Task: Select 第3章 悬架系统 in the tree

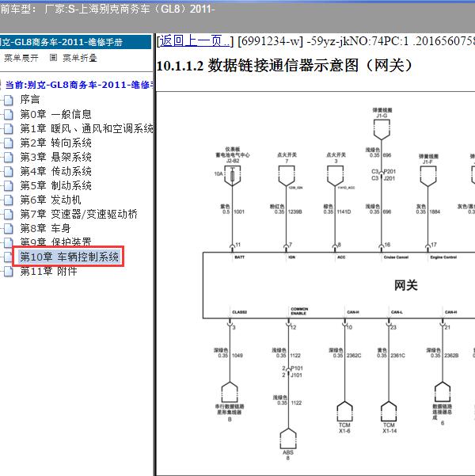Action: (56, 158)
